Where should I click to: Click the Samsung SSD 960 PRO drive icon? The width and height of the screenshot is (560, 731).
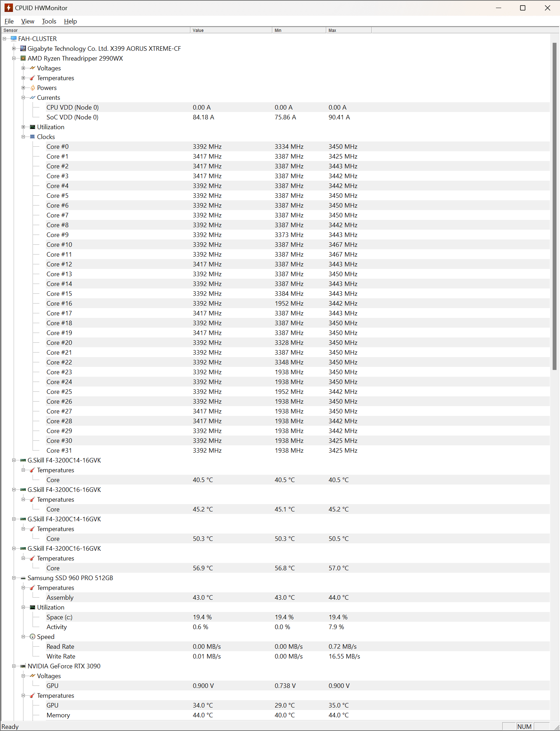click(x=23, y=578)
